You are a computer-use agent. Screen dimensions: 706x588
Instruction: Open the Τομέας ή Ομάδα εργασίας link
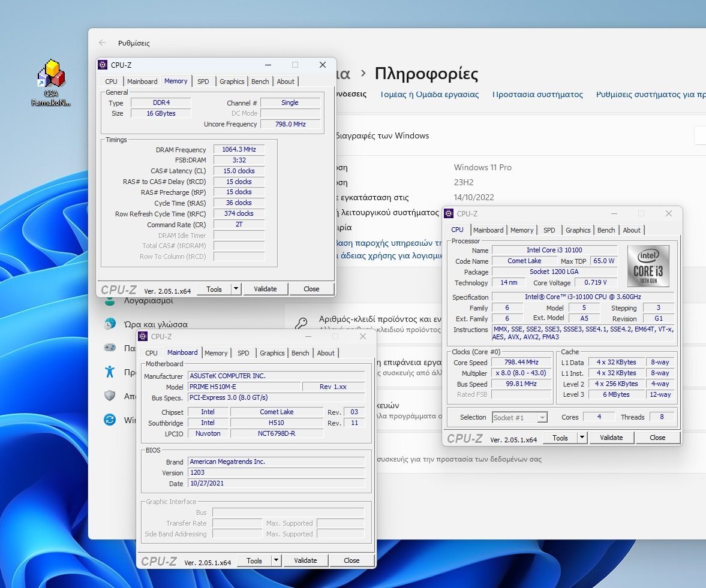tap(429, 95)
